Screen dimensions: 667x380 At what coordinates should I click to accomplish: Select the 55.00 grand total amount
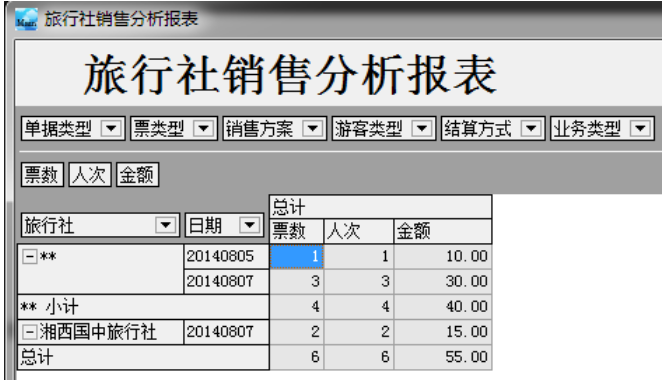click(x=443, y=357)
